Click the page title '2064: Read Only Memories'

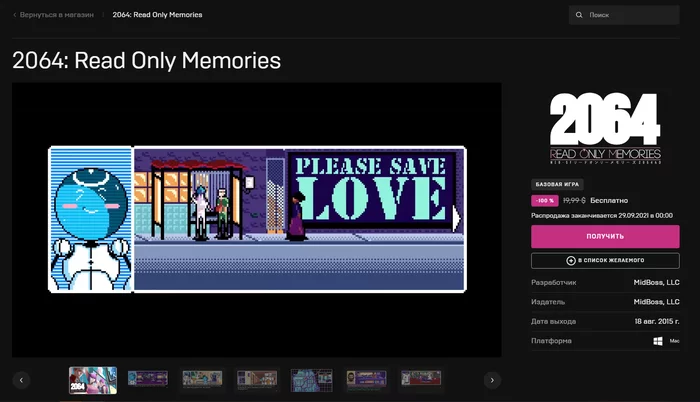click(x=146, y=60)
